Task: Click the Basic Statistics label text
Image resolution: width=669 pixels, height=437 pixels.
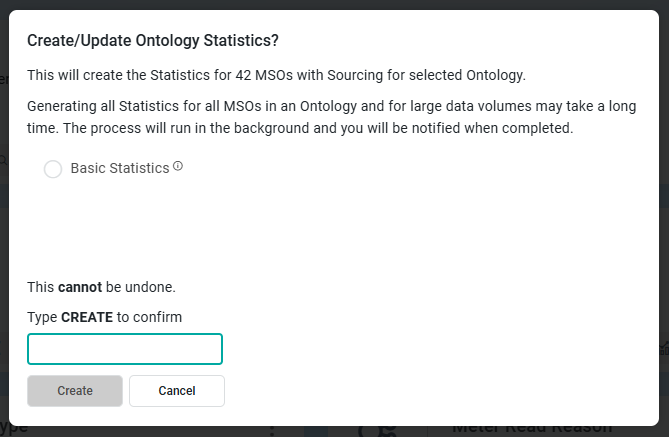Action: click(120, 169)
